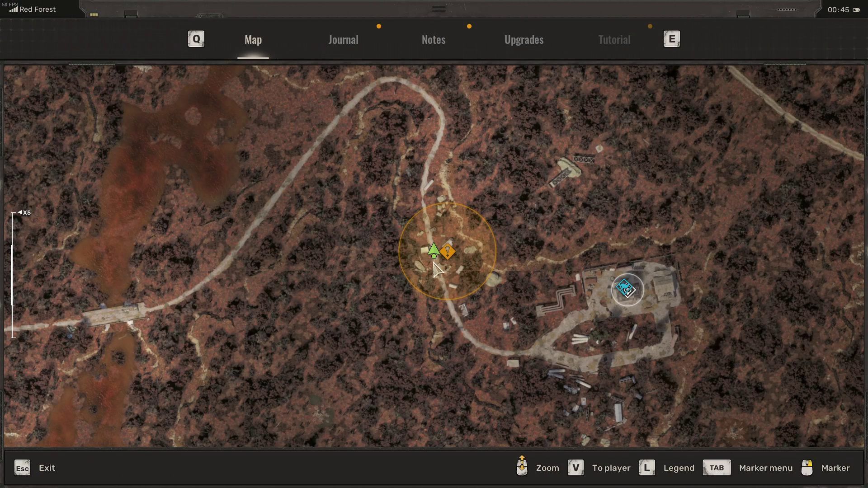Click the Esc key icon

tap(22, 468)
